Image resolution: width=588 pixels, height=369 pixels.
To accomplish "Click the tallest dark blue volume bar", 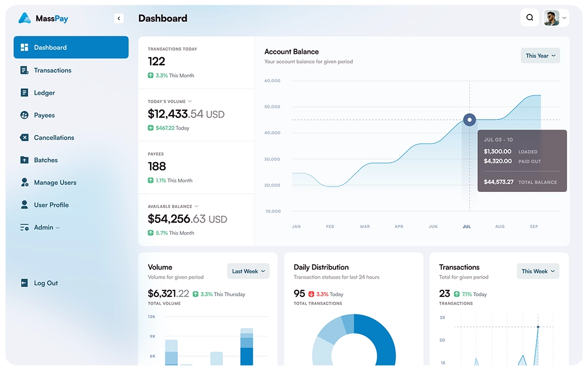I will 247,356.
